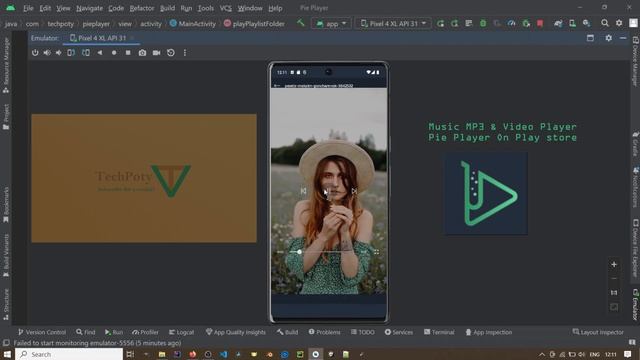Tap previous track button in video player
This screenshot has height=360, width=640.
pos(303,191)
